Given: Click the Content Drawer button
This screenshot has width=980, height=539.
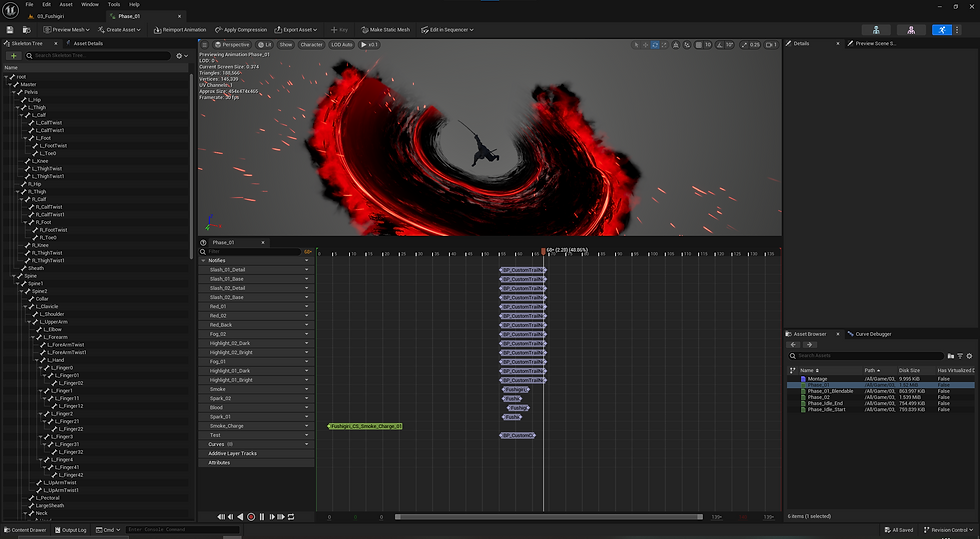Looking at the screenshot, I should (x=25, y=530).
